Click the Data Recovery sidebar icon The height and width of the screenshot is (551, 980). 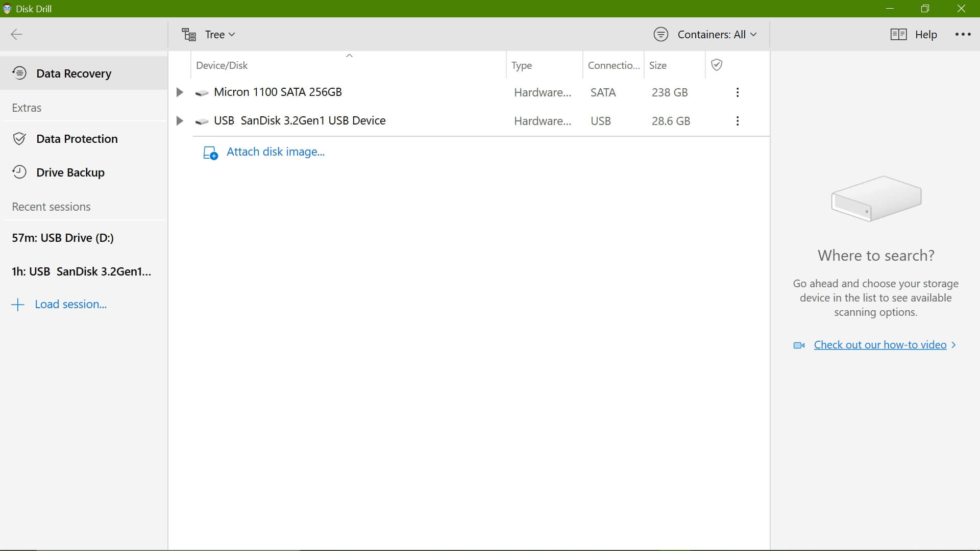pos(19,73)
